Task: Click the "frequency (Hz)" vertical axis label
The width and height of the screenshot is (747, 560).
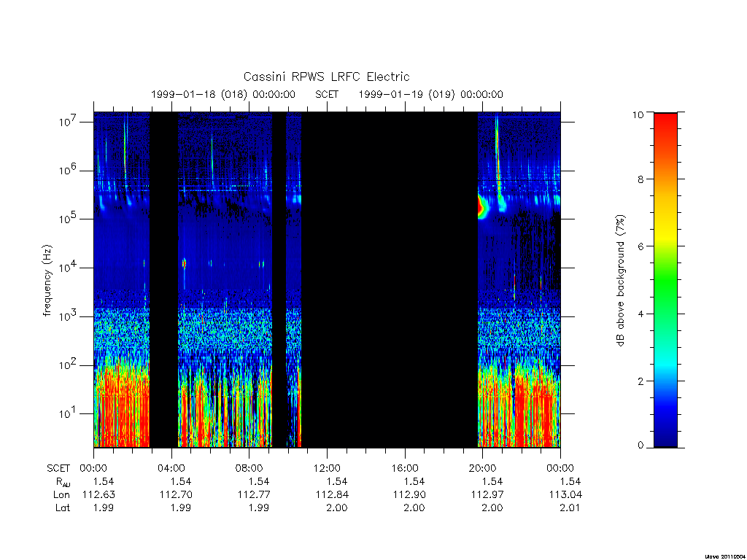Action: pyautogui.click(x=47, y=281)
